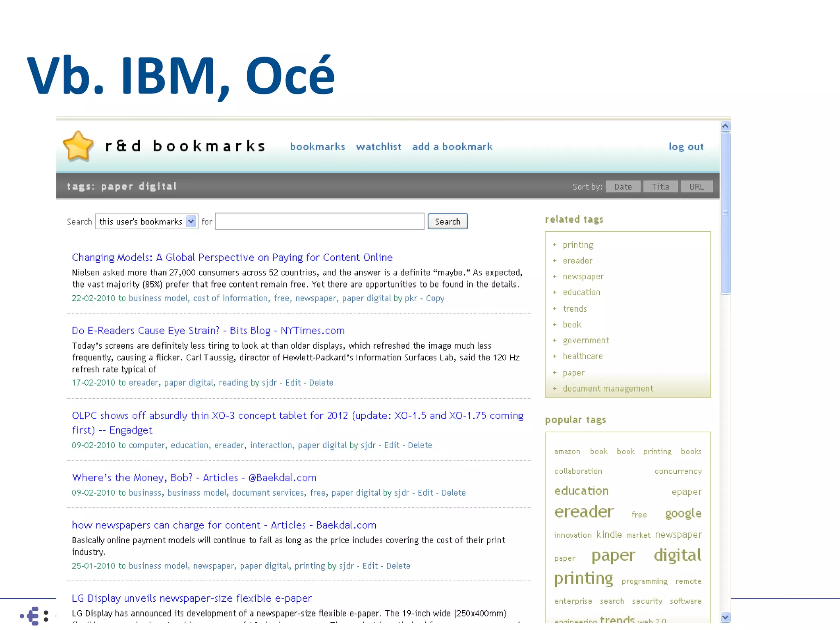Edit the Where's the Money, Bob bookmark
840x630 pixels.
pyautogui.click(x=425, y=493)
